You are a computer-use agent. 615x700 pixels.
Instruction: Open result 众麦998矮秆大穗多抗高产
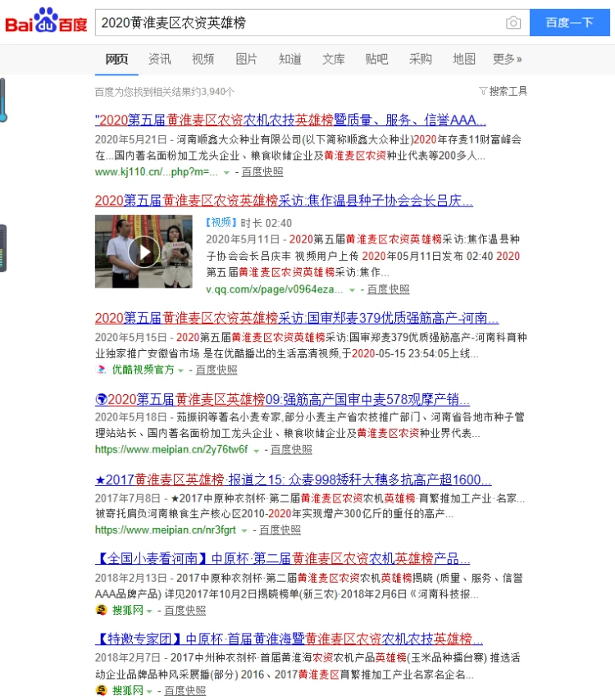(x=293, y=480)
